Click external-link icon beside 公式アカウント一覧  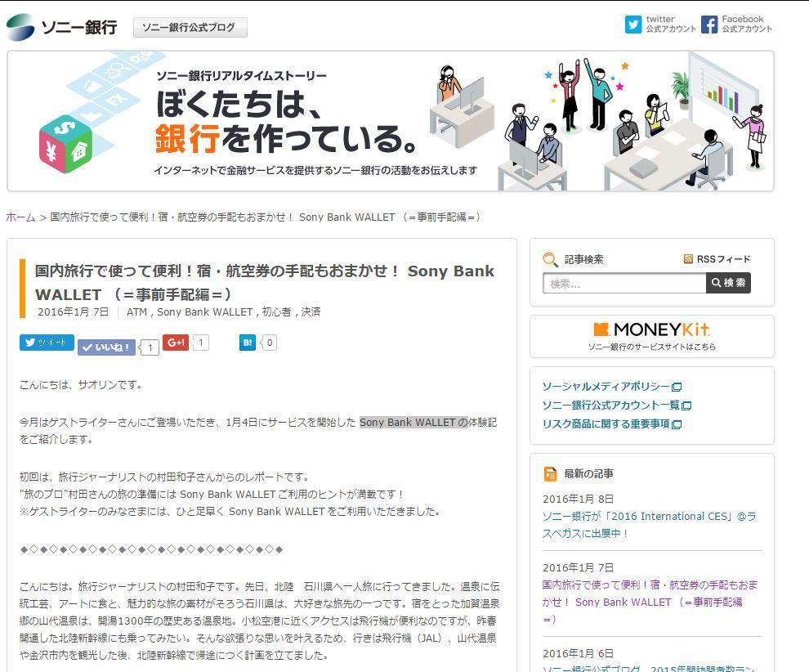686,405
